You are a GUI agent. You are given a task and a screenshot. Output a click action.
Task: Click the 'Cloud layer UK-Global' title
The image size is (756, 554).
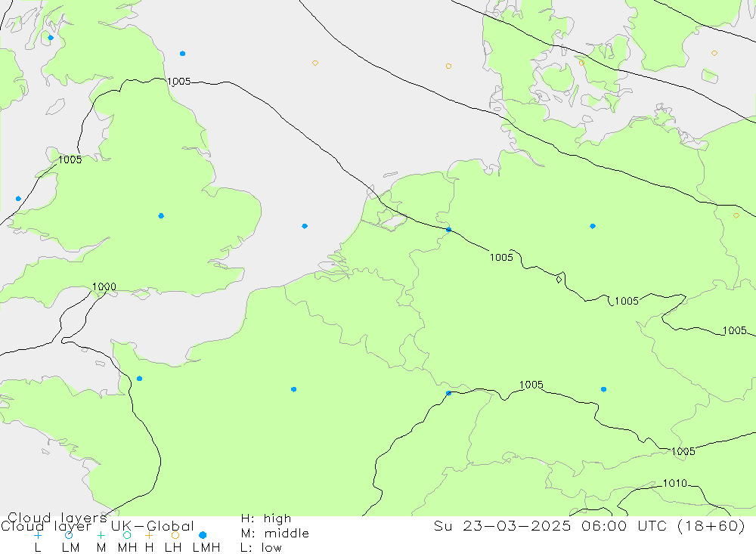98,525
